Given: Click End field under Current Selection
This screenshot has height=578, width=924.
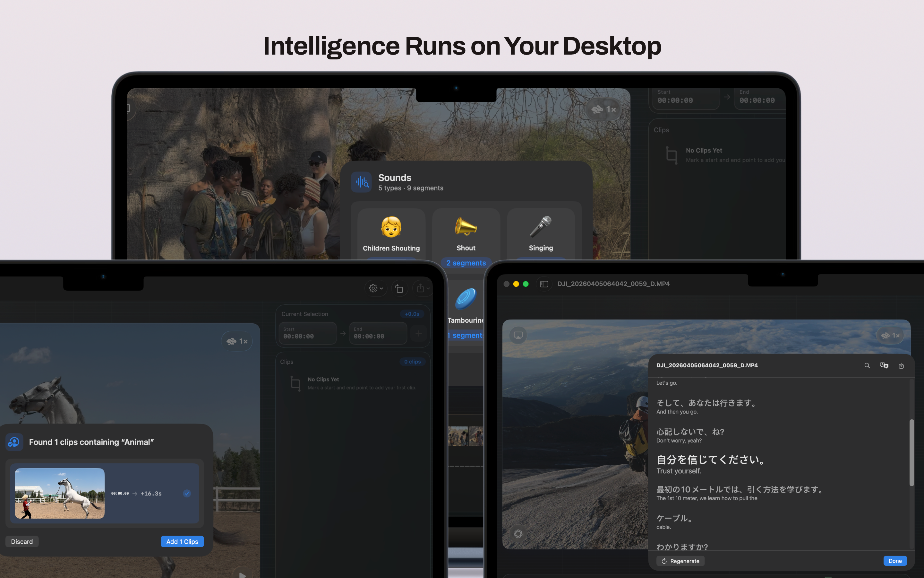Looking at the screenshot, I should pyautogui.click(x=378, y=333).
